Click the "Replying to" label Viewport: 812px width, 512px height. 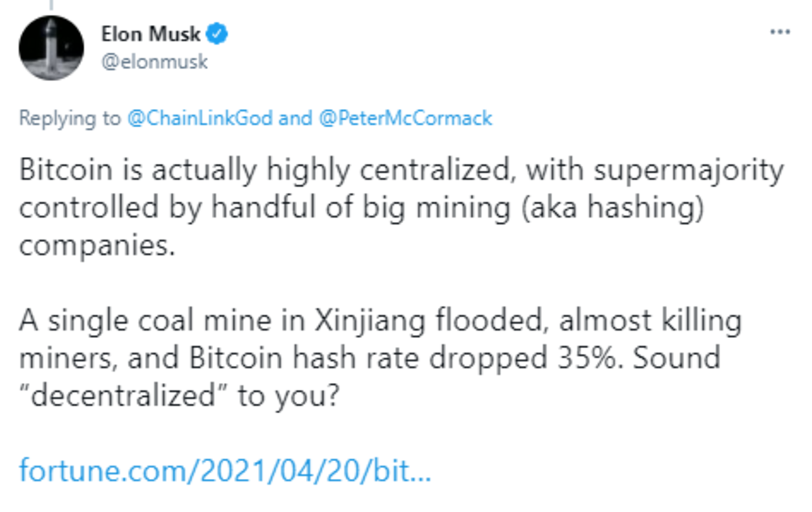click(69, 118)
